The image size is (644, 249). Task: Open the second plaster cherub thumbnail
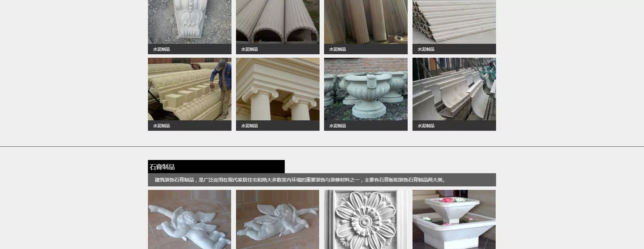click(277, 219)
